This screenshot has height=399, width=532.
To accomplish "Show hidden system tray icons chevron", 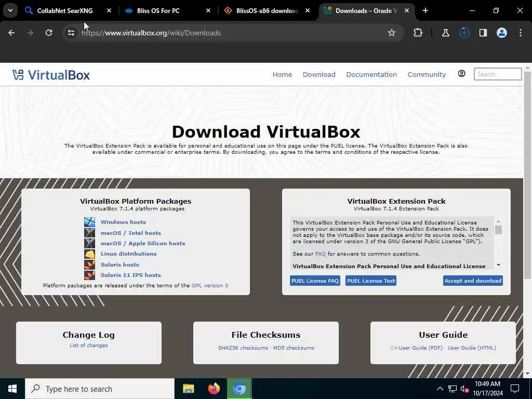I will (440, 389).
